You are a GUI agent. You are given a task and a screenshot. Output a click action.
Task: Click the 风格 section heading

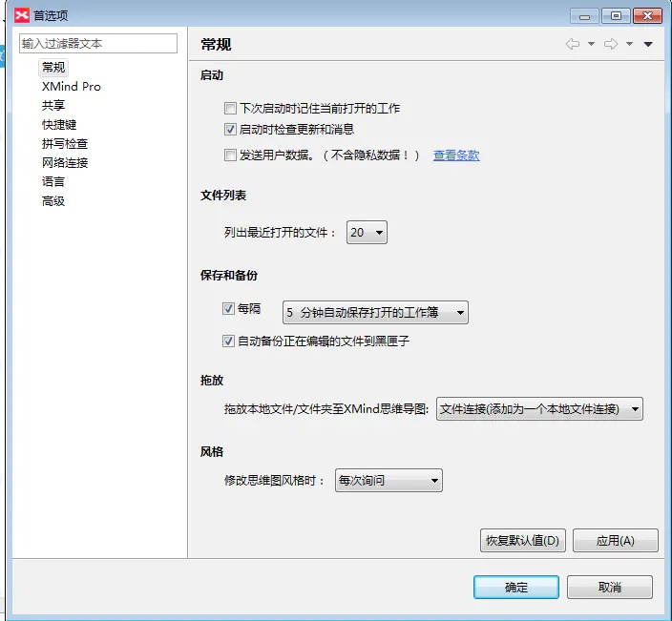pyautogui.click(x=212, y=452)
